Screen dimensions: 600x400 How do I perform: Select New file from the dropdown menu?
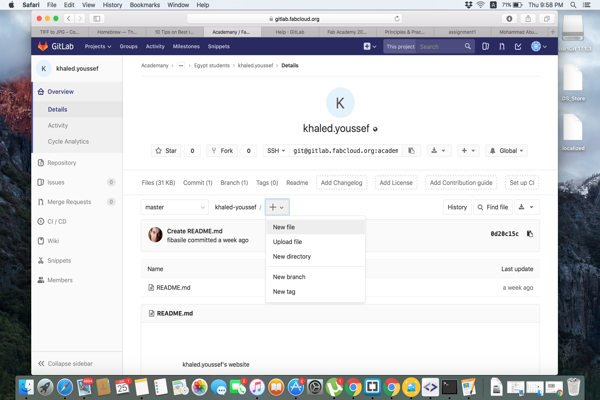coord(315,227)
